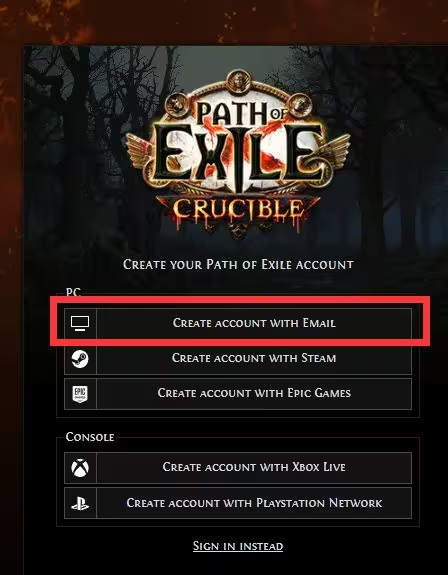Image resolution: width=448 pixels, height=575 pixels.
Task: Click the PlayStation logo icon
Action: [x=80, y=503]
